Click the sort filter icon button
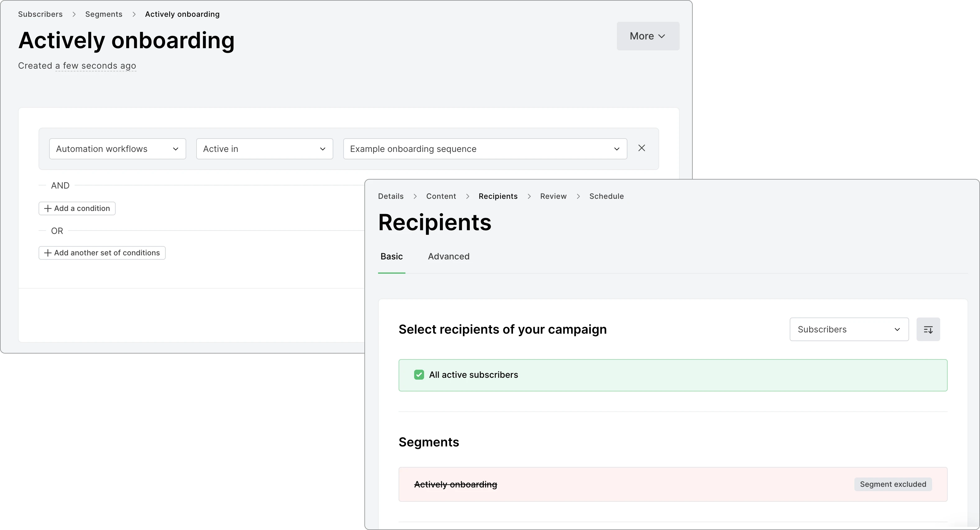 tap(928, 330)
